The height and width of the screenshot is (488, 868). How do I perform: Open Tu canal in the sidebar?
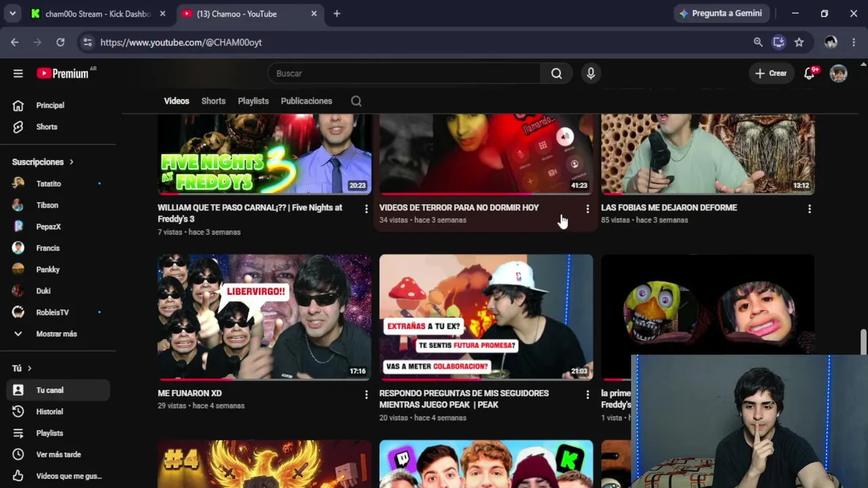(x=58, y=390)
